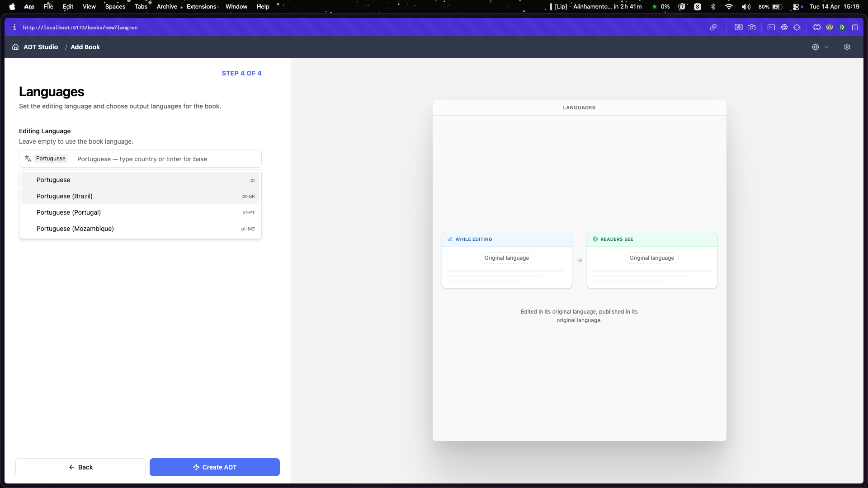The height and width of the screenshot is (488, 868).
Task: Go to ADT Studio breadcrumb link
Action: (x=41, y=47)
